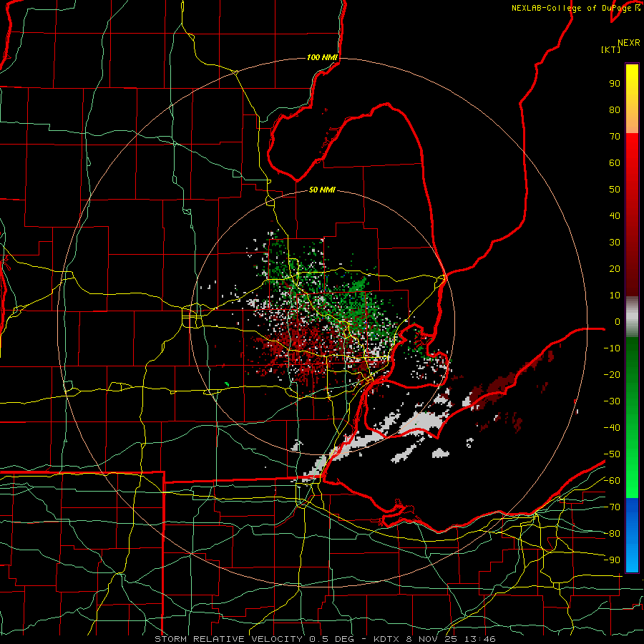Click the yellow top segment of color bar
644x644 pixels.
632,99
